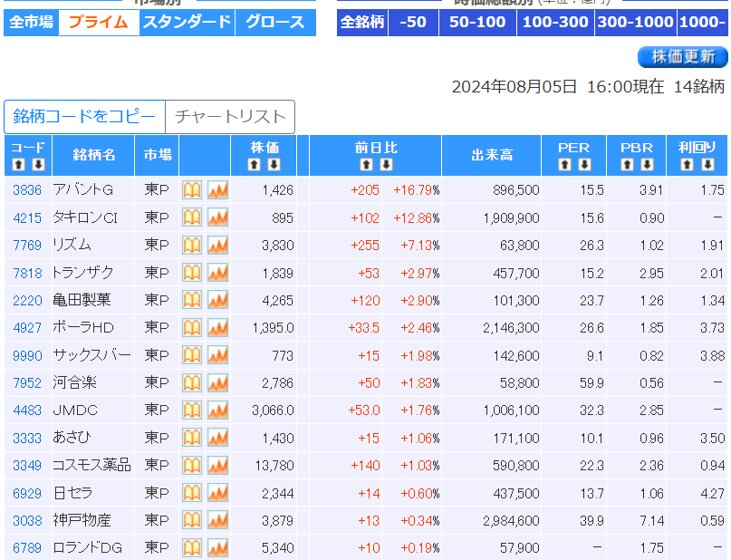Open the chart icon for 亀田製菓
This screenshot has height=560, width=731.
(217, 300)
